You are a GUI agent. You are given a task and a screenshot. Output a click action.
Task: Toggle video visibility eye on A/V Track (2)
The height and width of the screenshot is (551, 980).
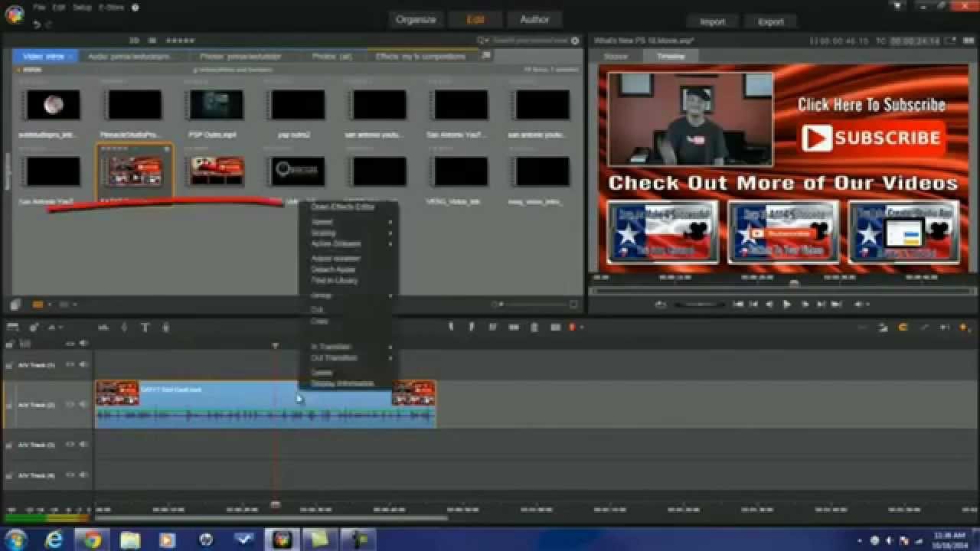click(70, 405)
